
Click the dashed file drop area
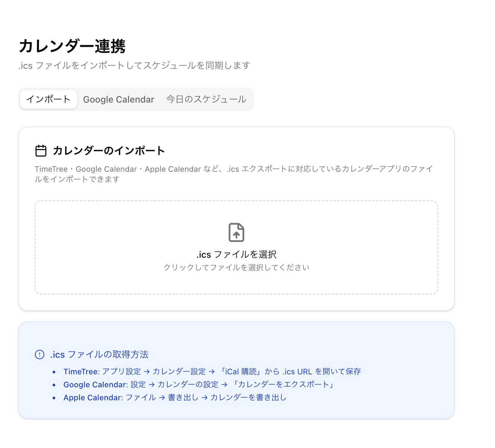coord(236,247)
